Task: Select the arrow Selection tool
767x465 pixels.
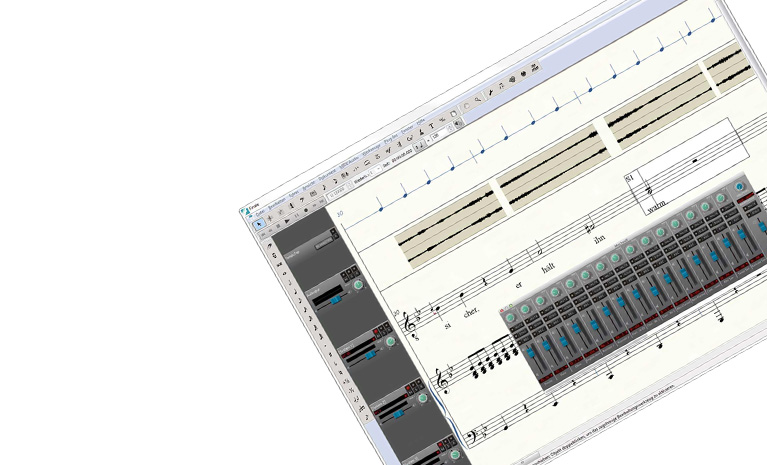Action: [259, 224]
